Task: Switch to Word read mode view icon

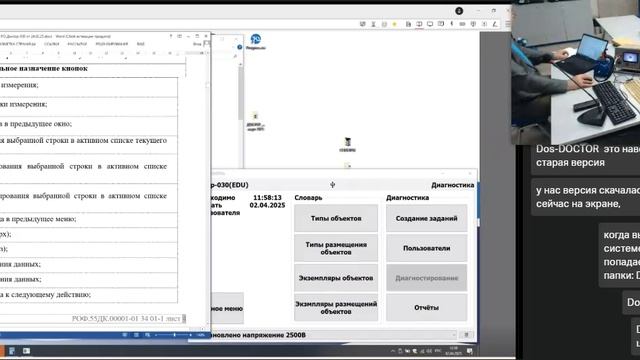Action: pos(124,335)
